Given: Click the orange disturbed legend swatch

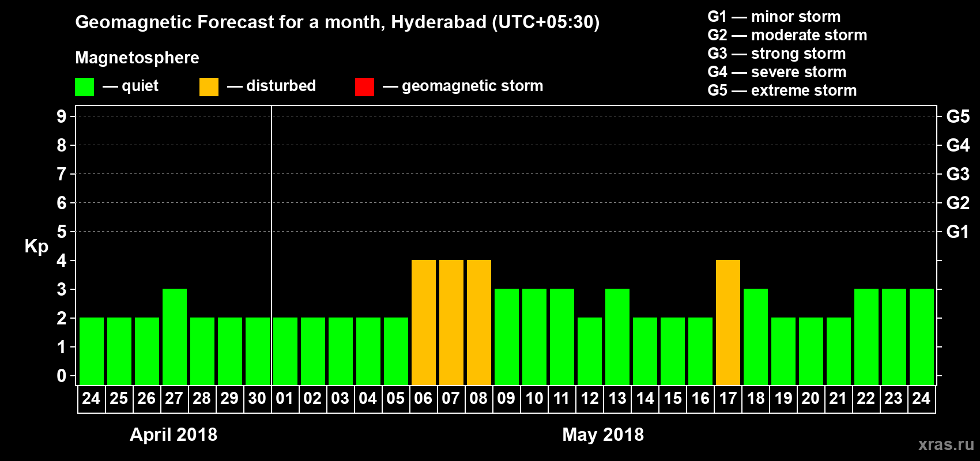Looking at the screenshot, I should click(x=209, y=87).
